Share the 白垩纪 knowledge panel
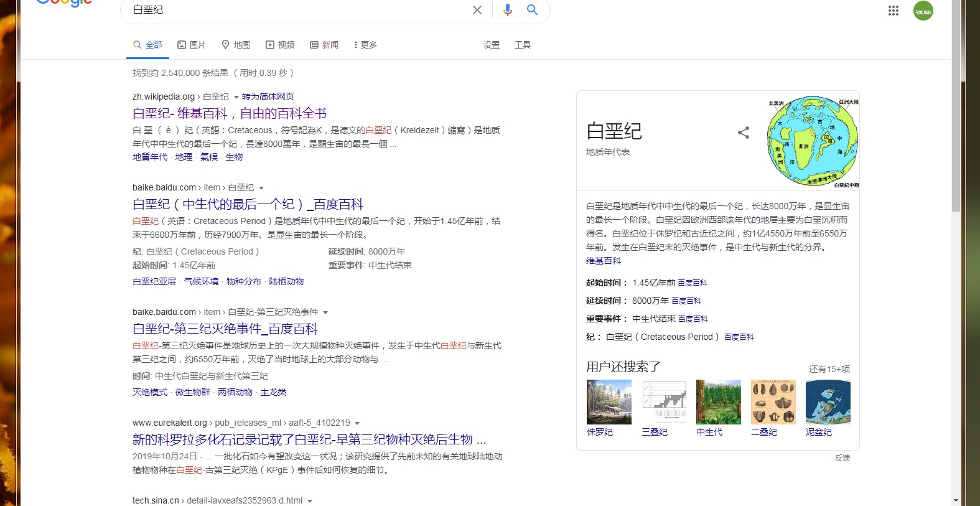Viewport: 980px width, 506px height. pyautogui.click(x=744, y=133)
